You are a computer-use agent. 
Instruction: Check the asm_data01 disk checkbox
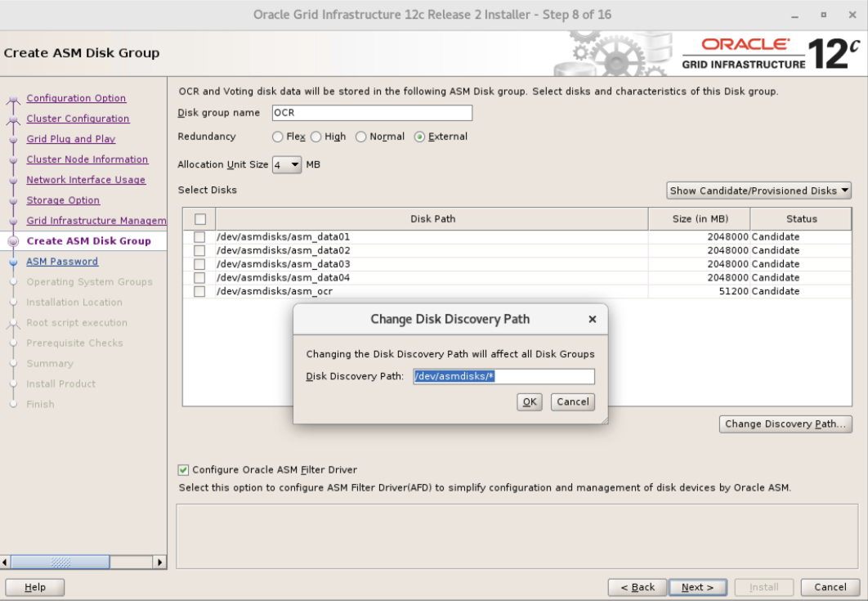(x=199, y=237)
